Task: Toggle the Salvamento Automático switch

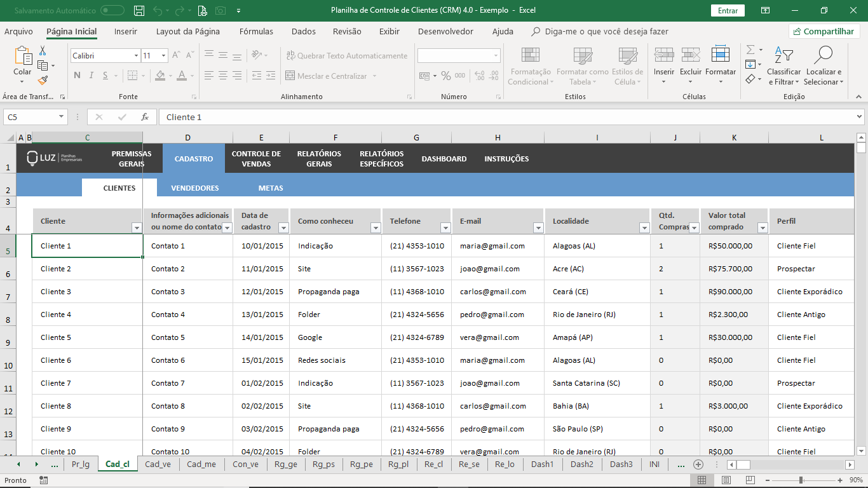Action: coord(112,10)
